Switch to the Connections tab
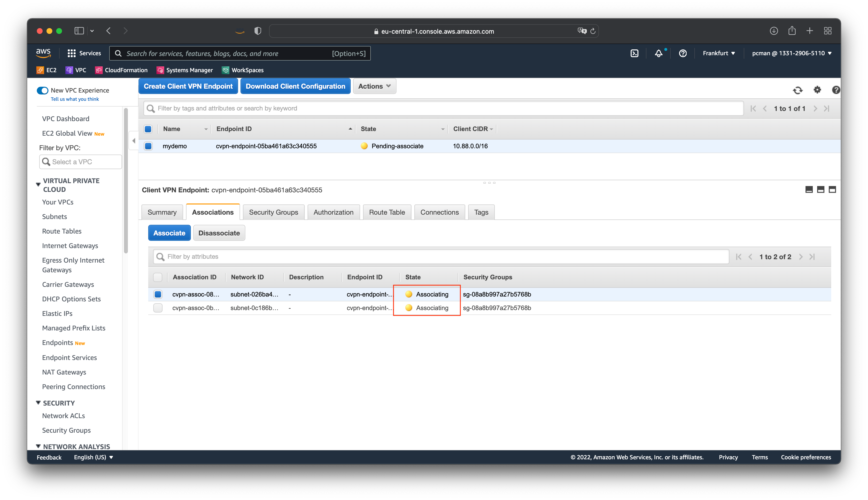Screen dimensions: 868x500 tap(439, 212)
